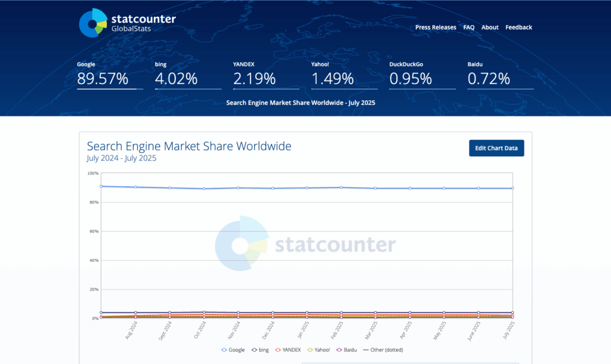Click the Mar 2025 x-axis label
This screenshot has width=611, height=364.
click(x=371, y=331)
